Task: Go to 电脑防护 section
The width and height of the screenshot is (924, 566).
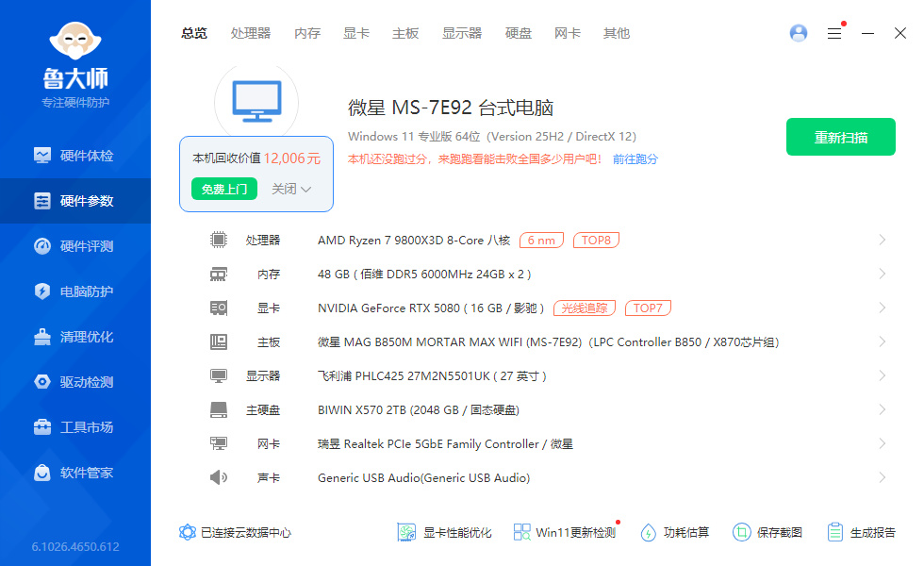Action: 74,291
